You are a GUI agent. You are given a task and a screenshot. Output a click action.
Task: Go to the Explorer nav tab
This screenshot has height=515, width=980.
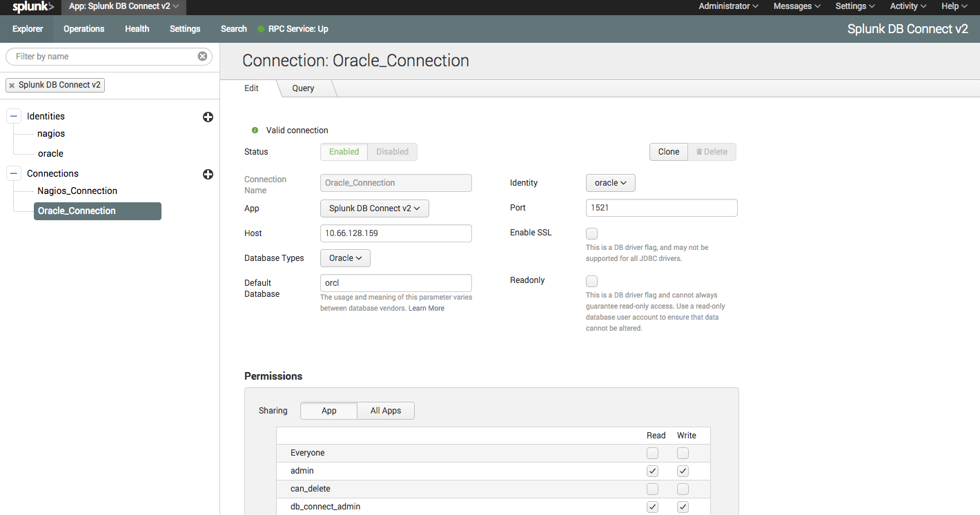tap(28, 29)
